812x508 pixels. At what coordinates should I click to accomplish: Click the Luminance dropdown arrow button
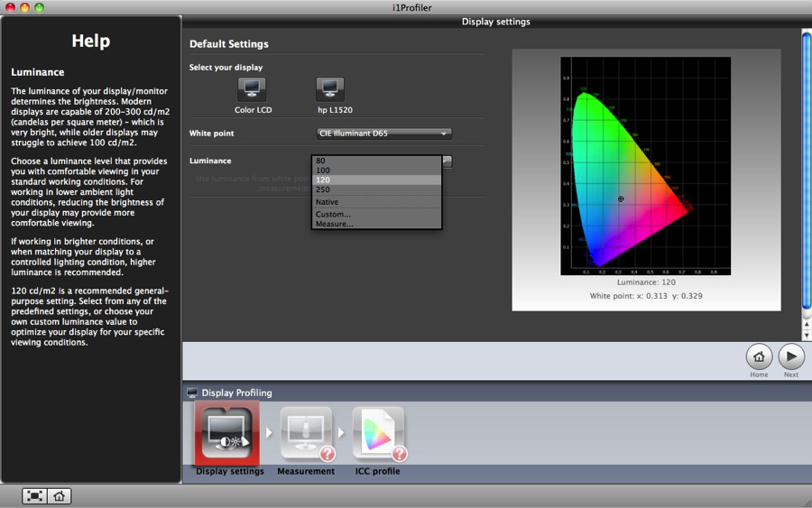tap(447, 162)
